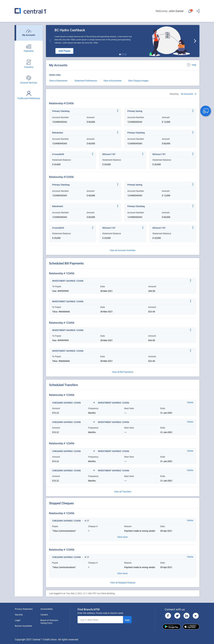Viewport: 214px width, 644px height.
Task: Click the Facebook social icon
Action: pos(168,616)
